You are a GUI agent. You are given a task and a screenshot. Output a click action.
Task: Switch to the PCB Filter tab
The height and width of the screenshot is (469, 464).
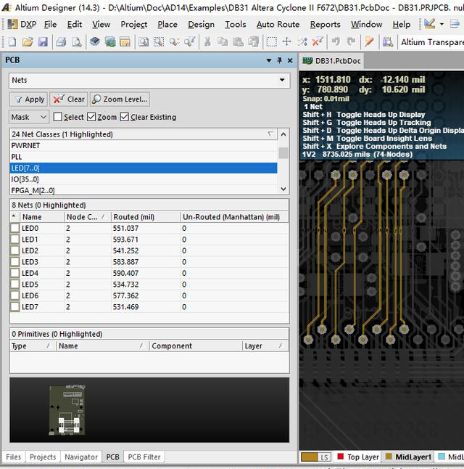point(144,457)
